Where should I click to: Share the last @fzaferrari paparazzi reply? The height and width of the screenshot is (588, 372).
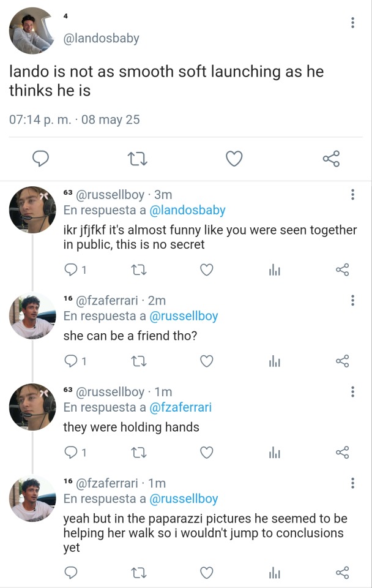click(x=343, y=573)
